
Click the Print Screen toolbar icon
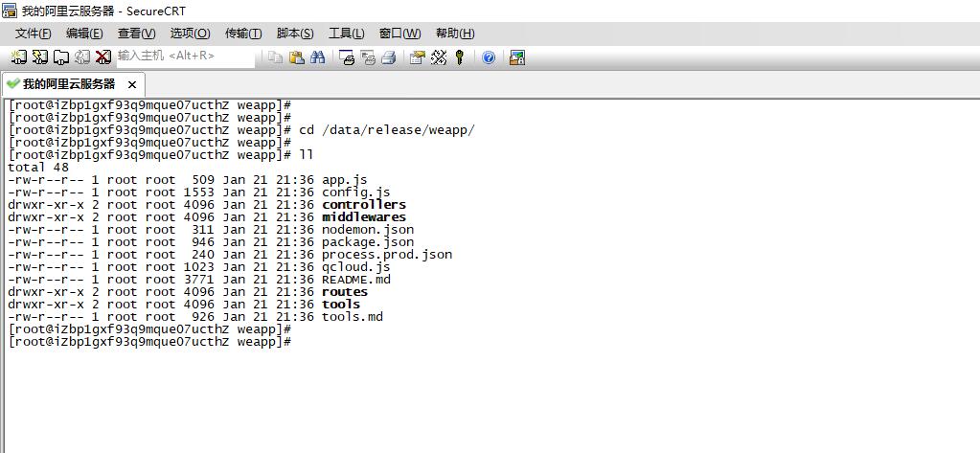click(x=347, y=57)
